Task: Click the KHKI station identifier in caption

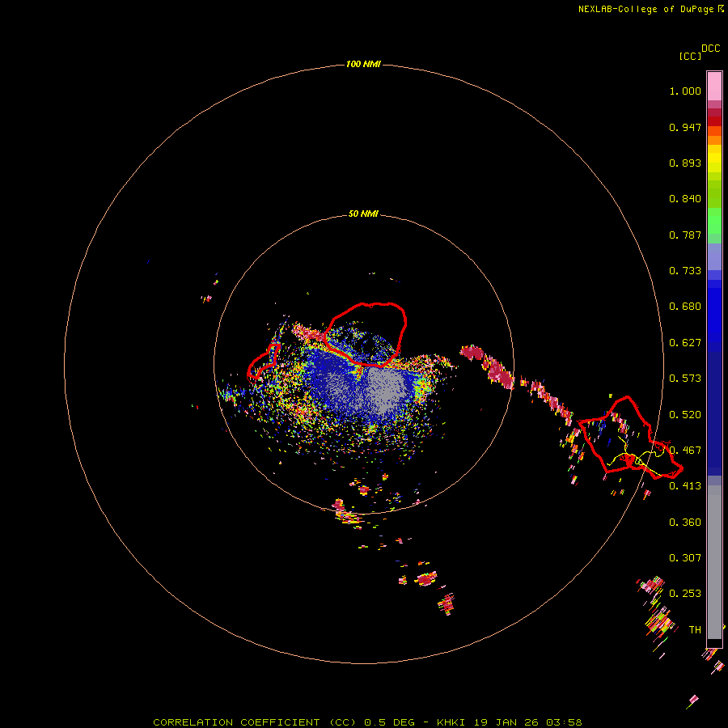Action: click(451, 722)
